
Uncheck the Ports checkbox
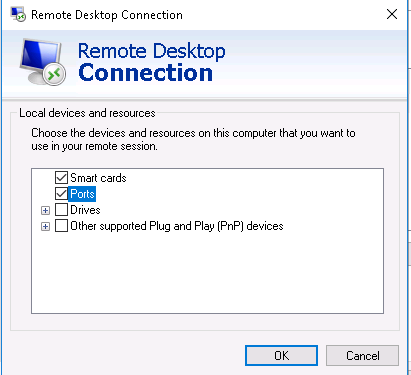[61, 194]
